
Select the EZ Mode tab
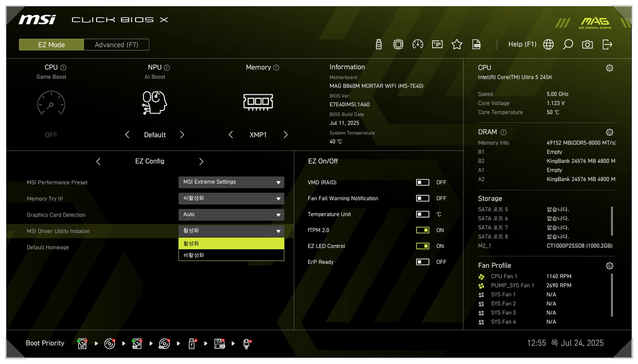[52, 45]
